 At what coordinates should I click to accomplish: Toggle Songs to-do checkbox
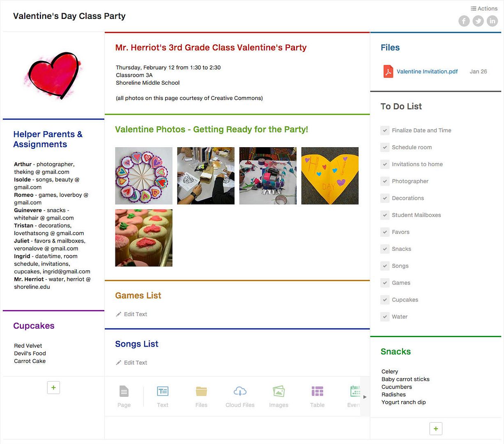coord(385,266)
